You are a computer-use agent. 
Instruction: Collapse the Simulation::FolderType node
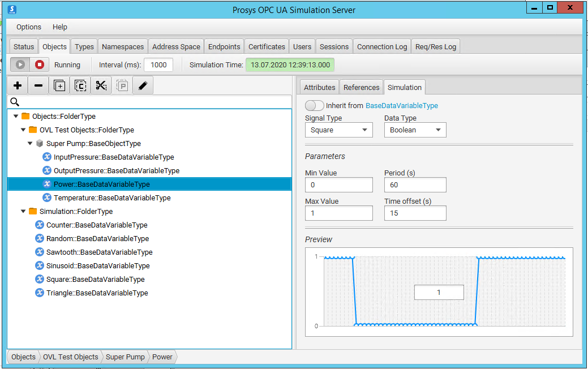pyautogui.click(x=23, y=211)
